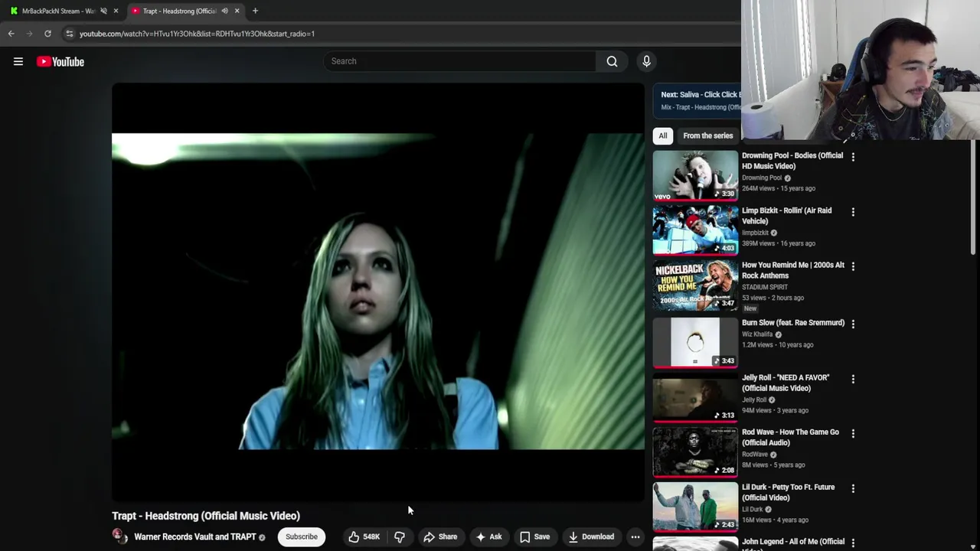Click Trapt - Headstrong video title text
The image size is (980, 551).
pyautogui.click(x=206, y=516)
